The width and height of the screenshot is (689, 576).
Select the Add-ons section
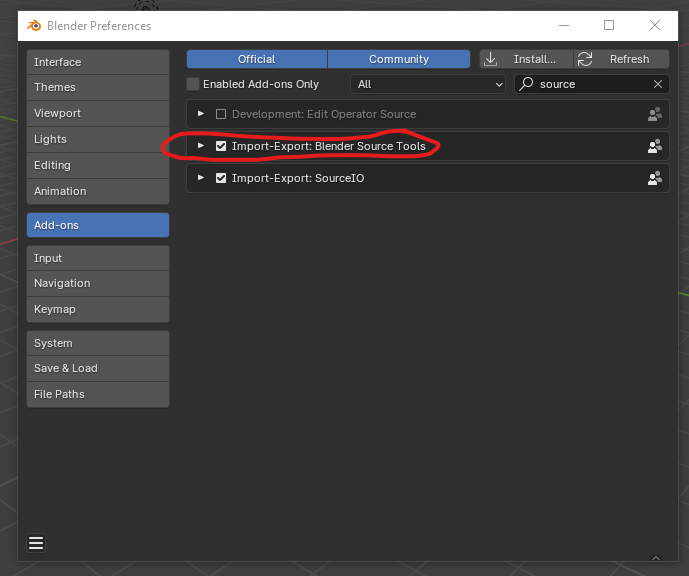tap(98, 225)
